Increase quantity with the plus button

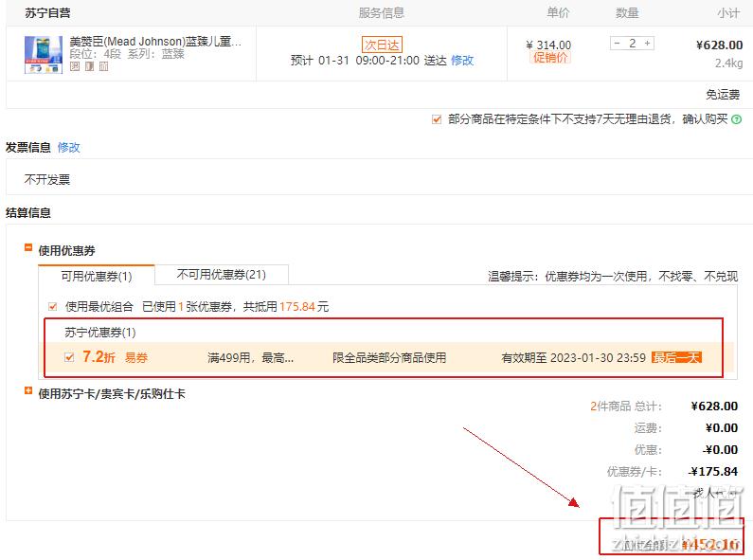pos(647,44)
